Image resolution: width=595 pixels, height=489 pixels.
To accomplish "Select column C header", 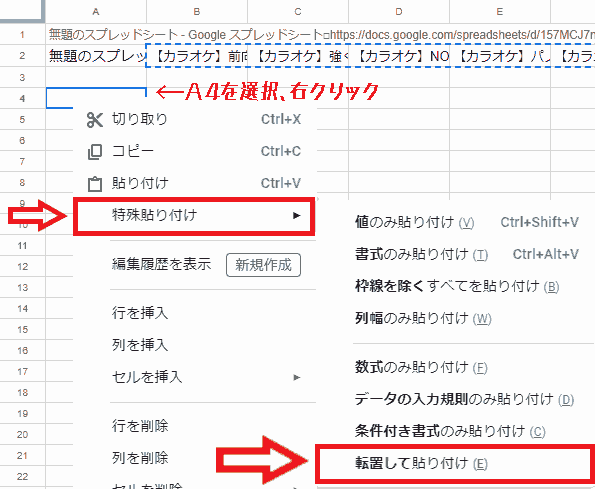I will (298, 11).
